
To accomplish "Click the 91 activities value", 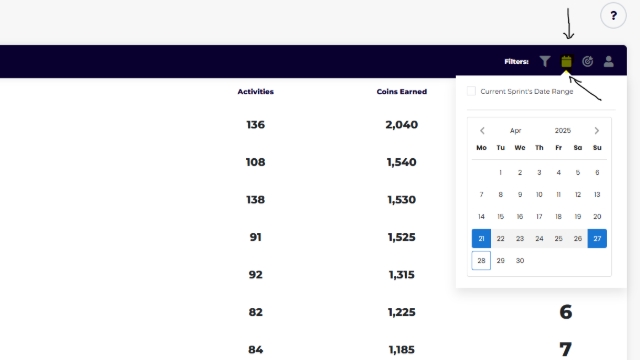I will [x=256, y=237].
